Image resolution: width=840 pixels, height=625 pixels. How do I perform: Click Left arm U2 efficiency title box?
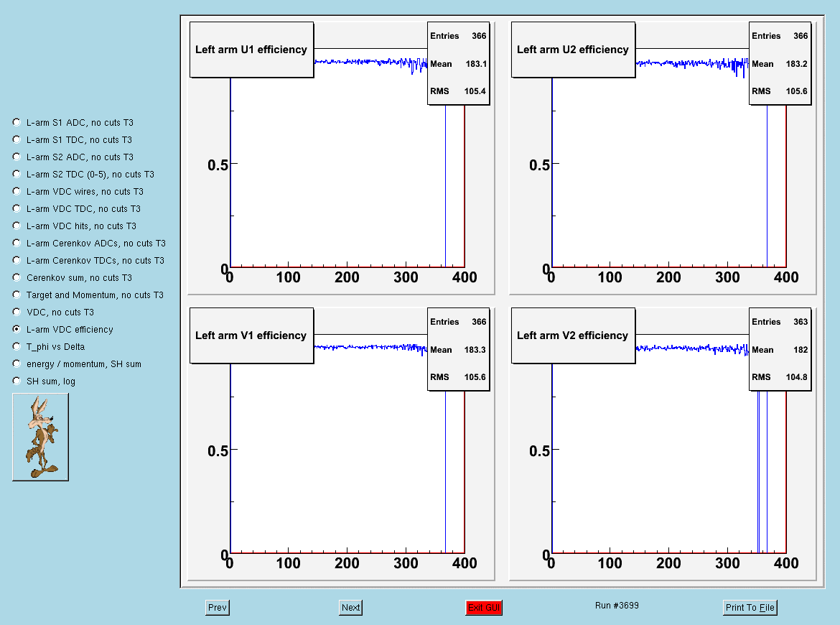(x=573, y=50)
